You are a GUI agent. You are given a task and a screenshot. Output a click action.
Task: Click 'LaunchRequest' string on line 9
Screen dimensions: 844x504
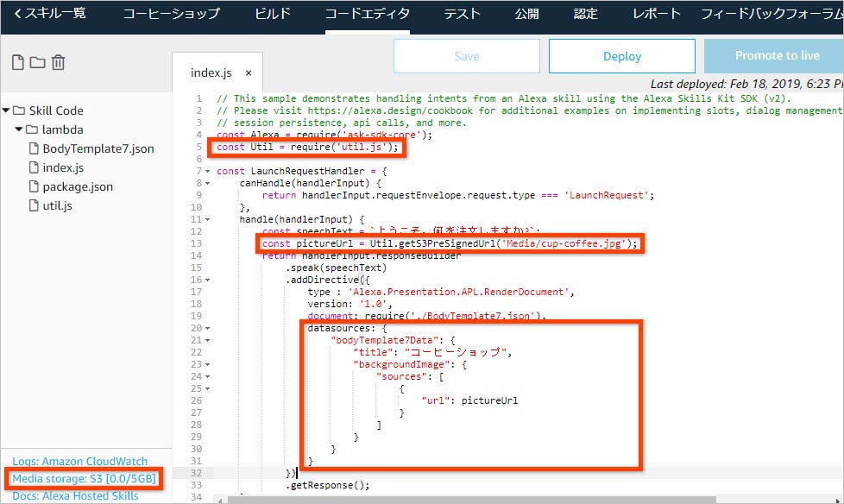coord(606,195)
